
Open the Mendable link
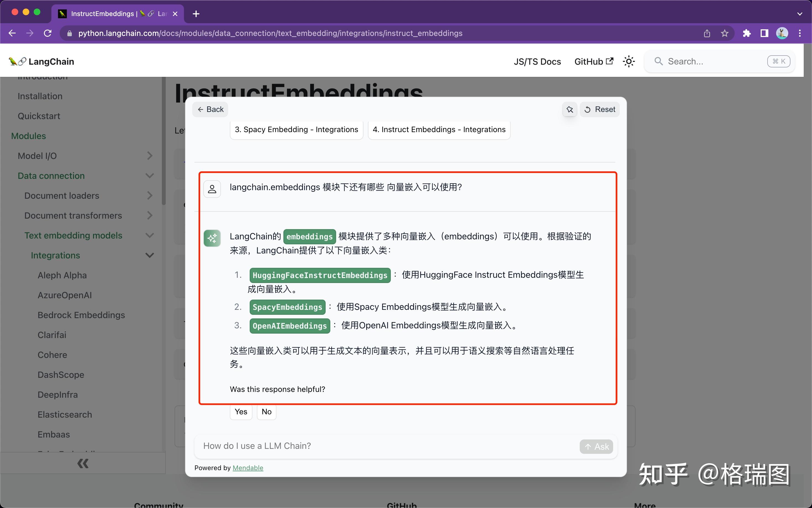coord(248,468)
